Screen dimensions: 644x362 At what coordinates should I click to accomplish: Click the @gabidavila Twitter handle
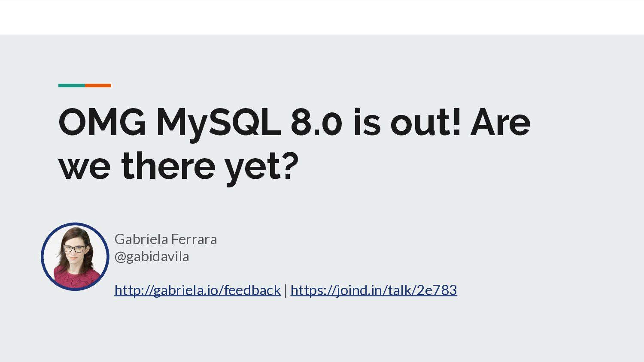point(152,256)
